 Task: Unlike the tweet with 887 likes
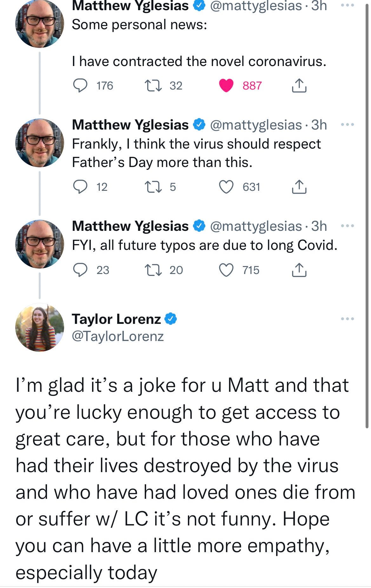(226, 86)
